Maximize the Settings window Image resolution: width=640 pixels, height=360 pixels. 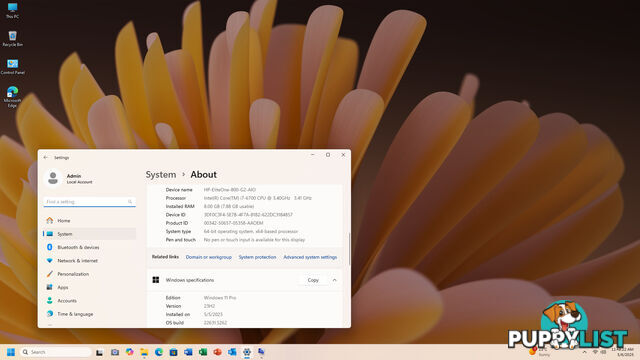pos(328,155)
